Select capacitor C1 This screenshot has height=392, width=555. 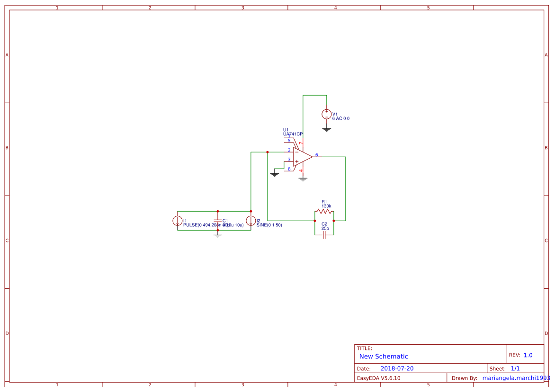point(217,220)
